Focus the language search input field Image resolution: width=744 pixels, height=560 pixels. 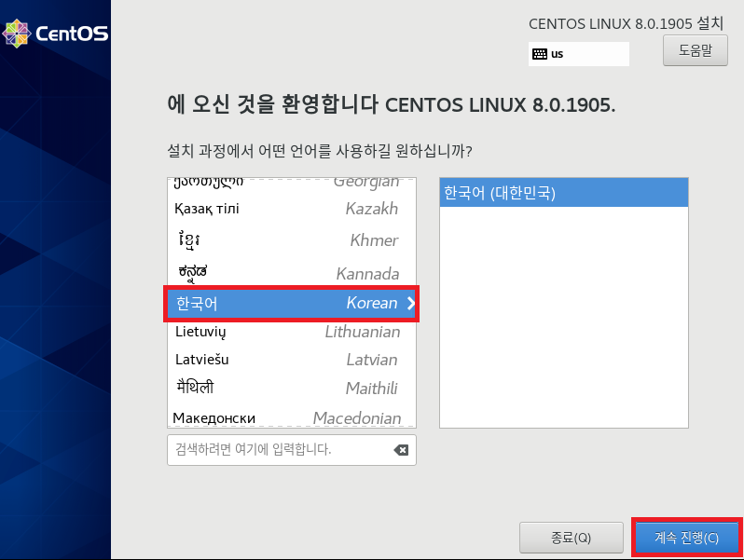coord(291,450)
